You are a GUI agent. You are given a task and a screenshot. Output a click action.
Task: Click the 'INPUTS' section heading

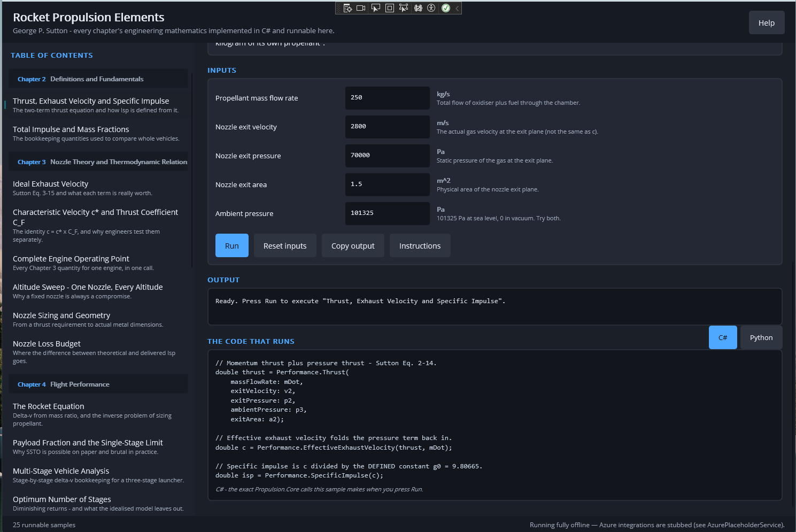[x=222, y=70]
